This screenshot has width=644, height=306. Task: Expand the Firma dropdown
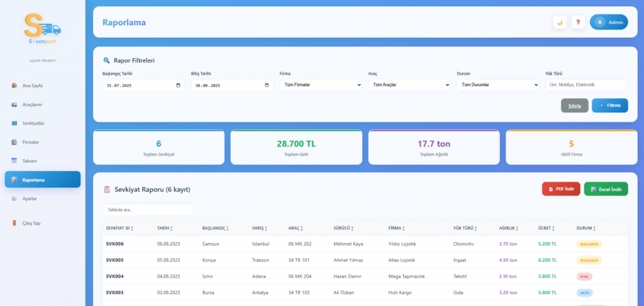[x=321, y=85]
